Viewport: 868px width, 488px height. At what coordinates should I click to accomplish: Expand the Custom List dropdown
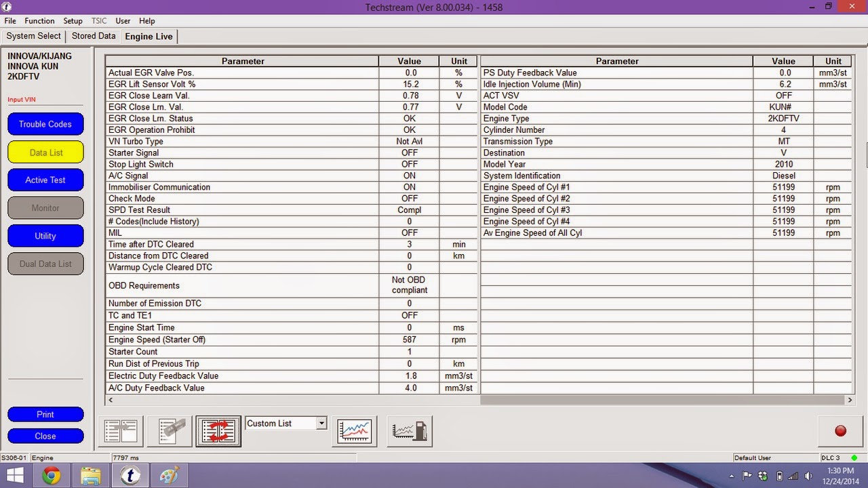[x=321, y=423]
